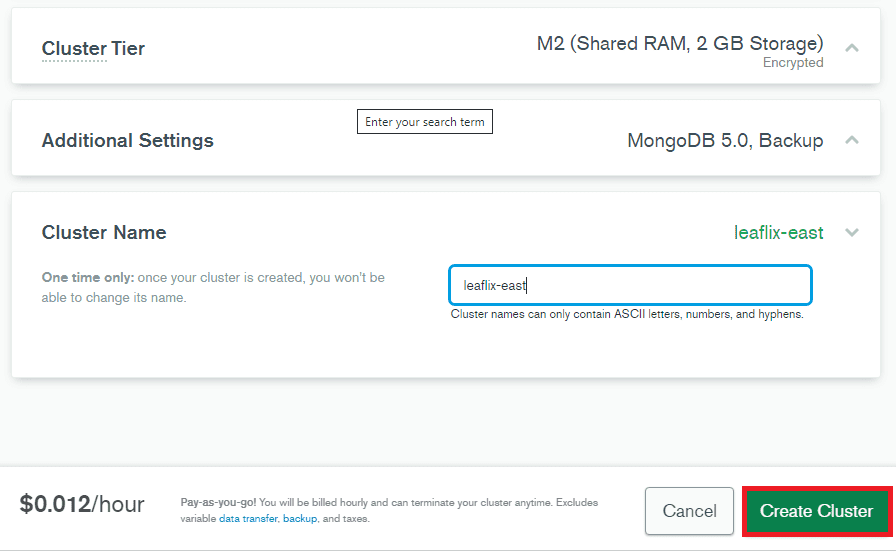The height and width of the screenshot is (557, 896).
Task: Click the ASCII letters naming rule hint
Action: tap(627, 314)
